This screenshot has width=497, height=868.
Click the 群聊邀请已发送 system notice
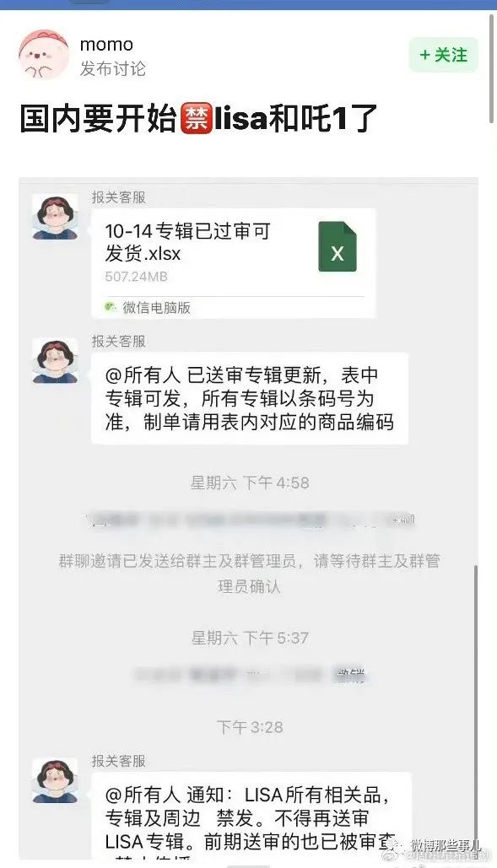coord(249,574)
